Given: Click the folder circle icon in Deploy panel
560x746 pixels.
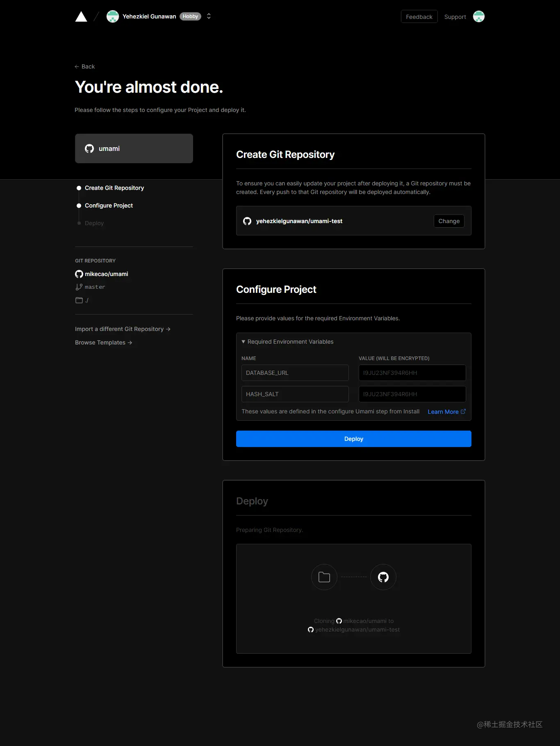Looking at the screenshot, I should (324, 577).
